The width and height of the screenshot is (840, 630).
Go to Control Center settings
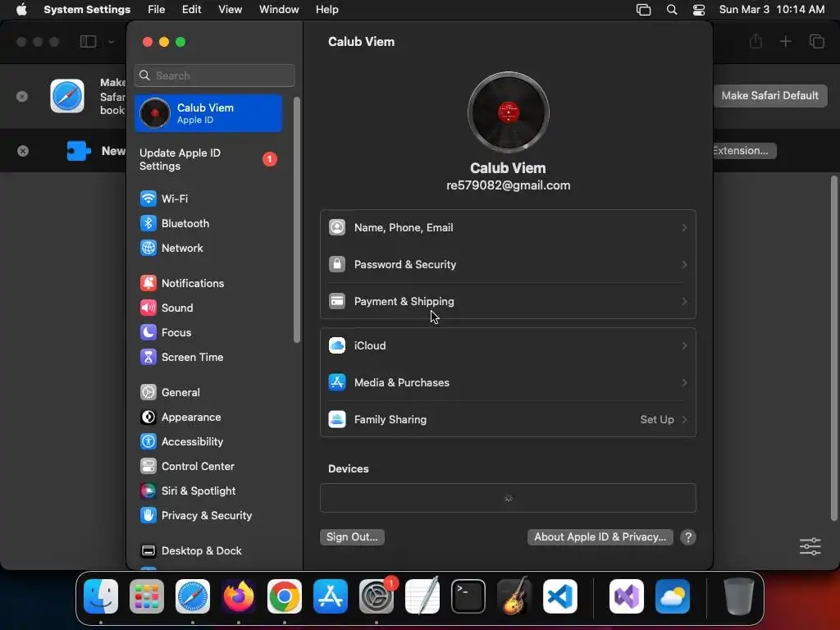187,467
